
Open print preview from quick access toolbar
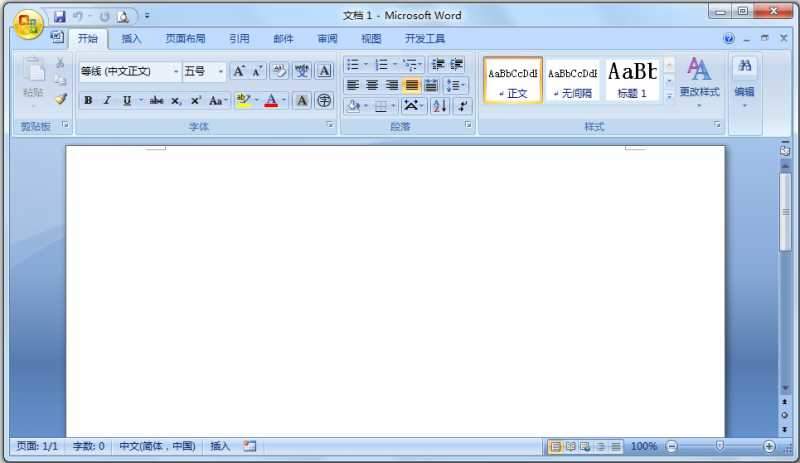(123, 17)
